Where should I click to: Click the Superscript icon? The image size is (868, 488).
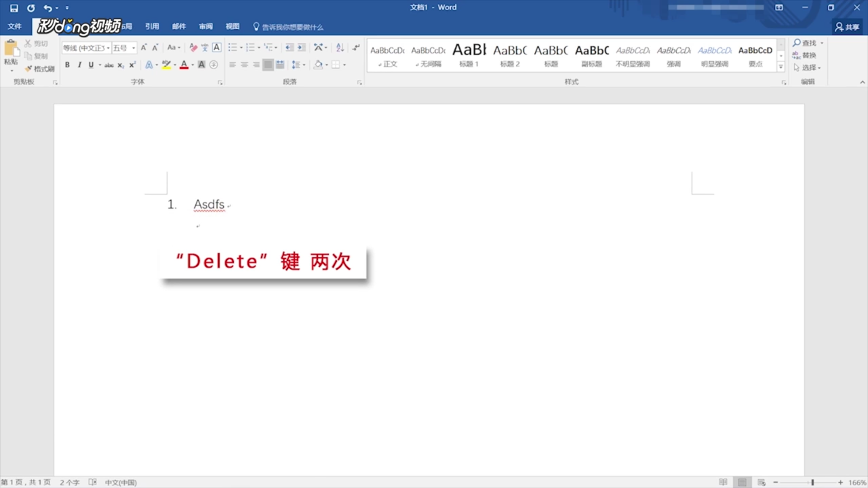tap(132, 65)
